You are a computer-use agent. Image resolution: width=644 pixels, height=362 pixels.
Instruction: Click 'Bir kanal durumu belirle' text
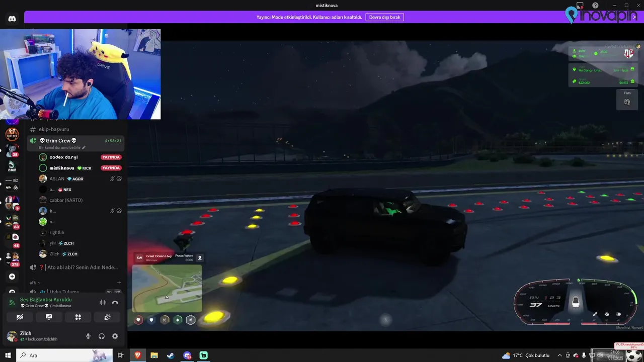60,148
